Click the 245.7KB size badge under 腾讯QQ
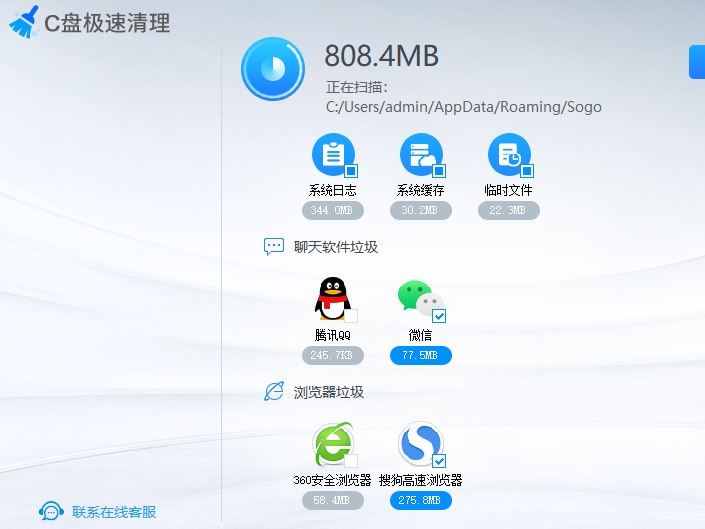 click(333, 356)
